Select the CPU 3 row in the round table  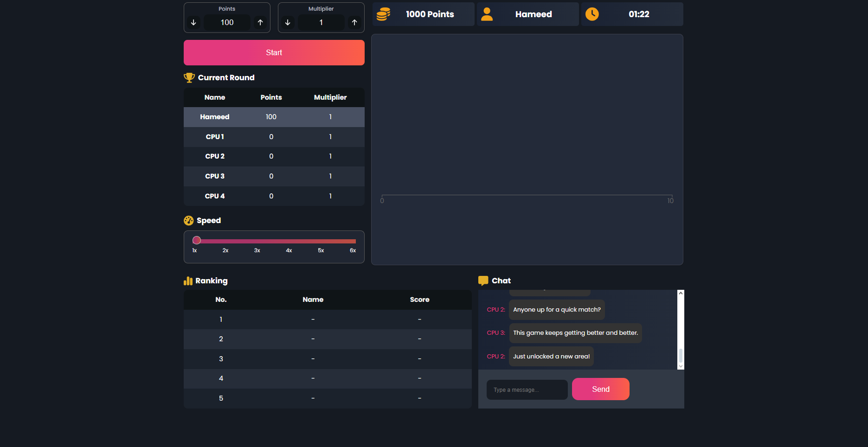pyautogui.click(x=274, y=176)
